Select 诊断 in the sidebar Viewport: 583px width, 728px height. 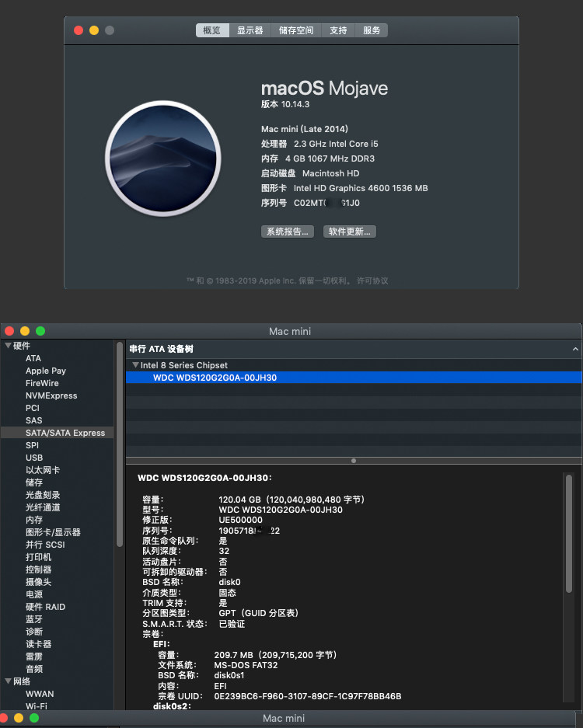coord(34,632)
